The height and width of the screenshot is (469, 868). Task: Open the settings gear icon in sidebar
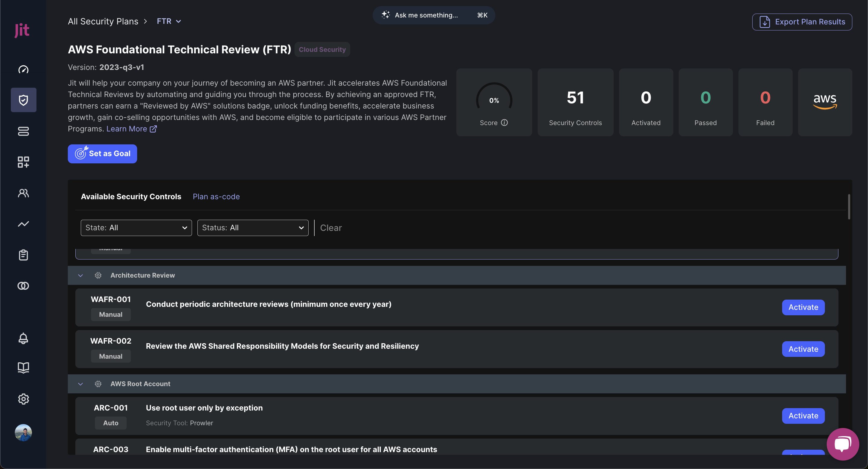(x=23, y=399)
